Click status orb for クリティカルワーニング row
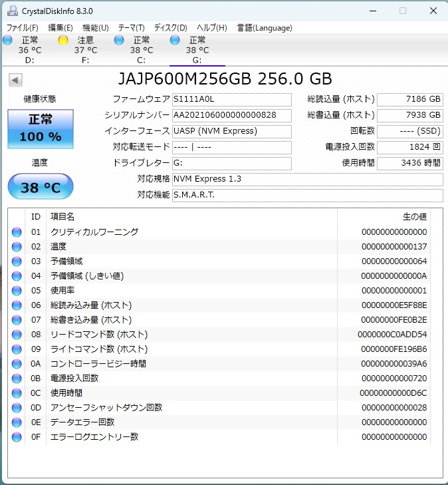 pos(17,232)
